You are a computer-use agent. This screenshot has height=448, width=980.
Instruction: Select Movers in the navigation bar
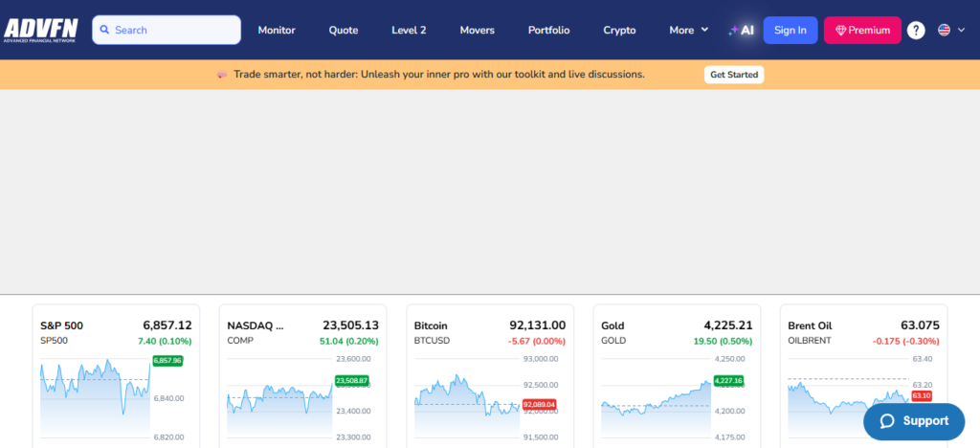pyautogui.click(x=477, y=30)
